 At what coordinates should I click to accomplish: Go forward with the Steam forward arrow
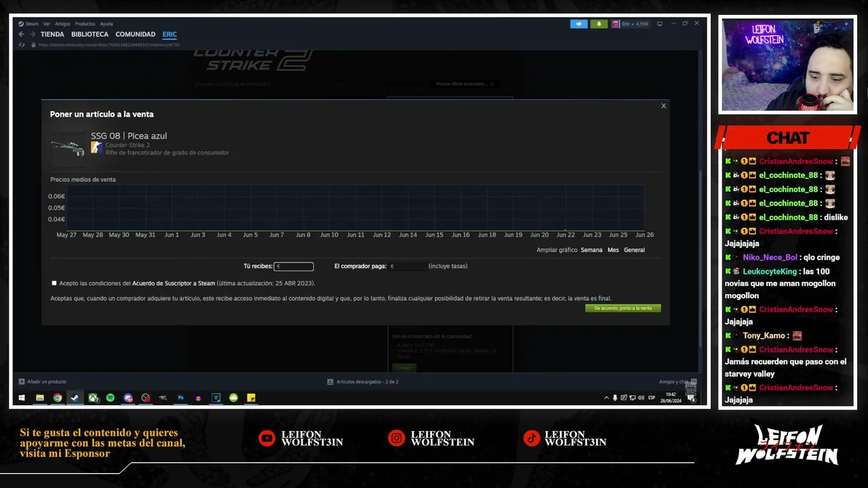tap(32, 35)
